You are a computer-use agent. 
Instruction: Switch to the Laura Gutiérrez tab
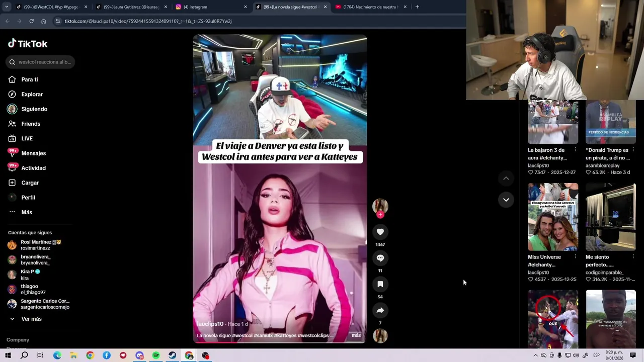[x=130, y=7]
